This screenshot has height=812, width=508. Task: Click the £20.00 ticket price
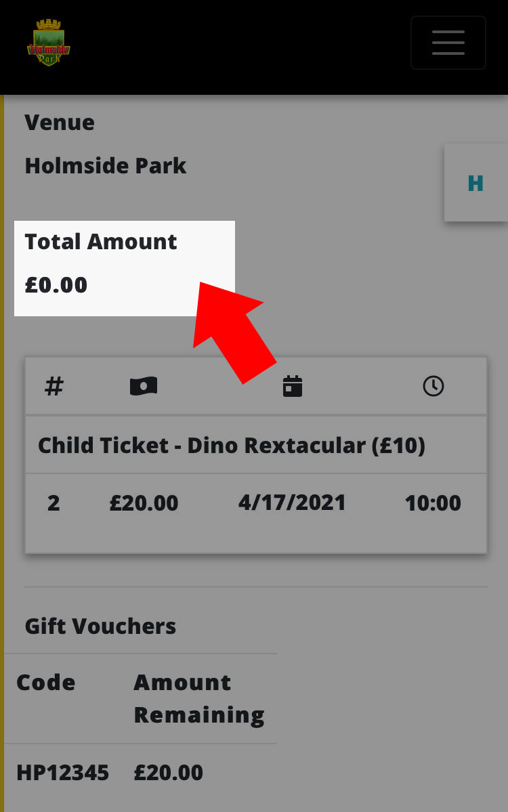[144, 503]
